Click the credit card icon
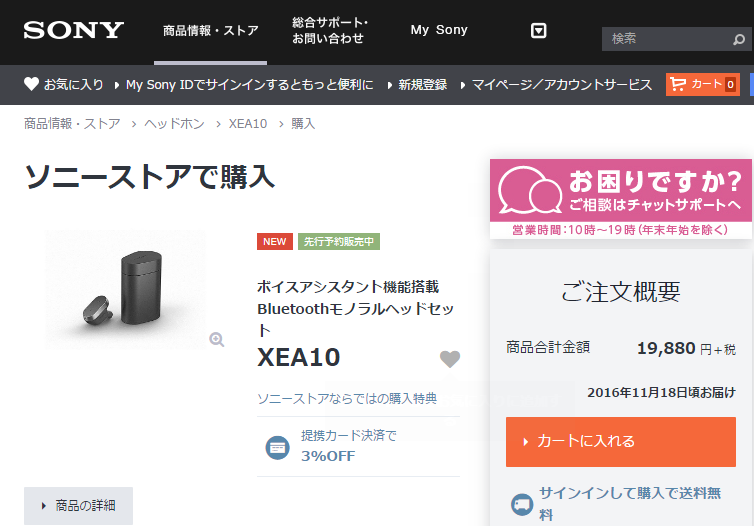 (277, 448)
